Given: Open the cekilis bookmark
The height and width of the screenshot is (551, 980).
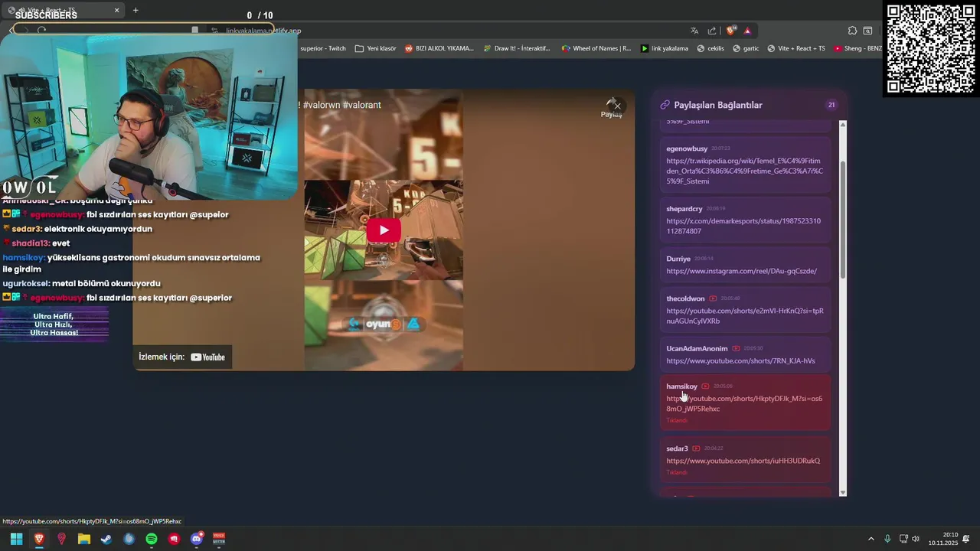Looking at the screenshot, I should click(710, 48).
